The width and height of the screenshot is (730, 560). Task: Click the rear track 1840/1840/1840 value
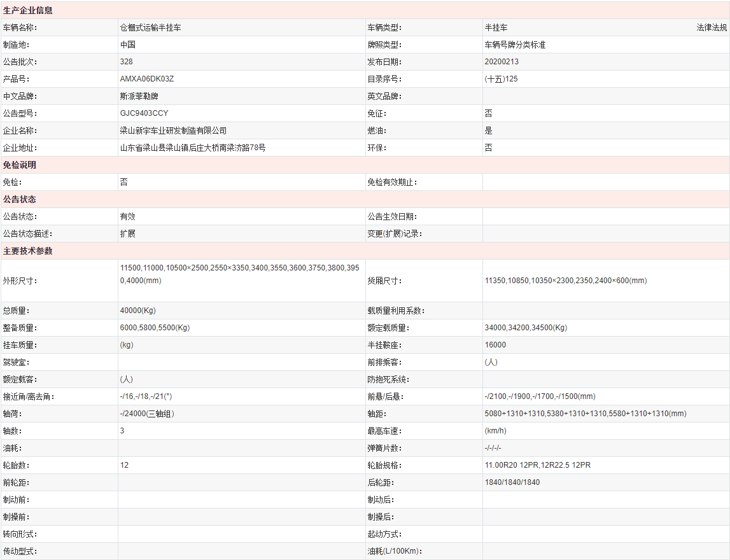512,483
